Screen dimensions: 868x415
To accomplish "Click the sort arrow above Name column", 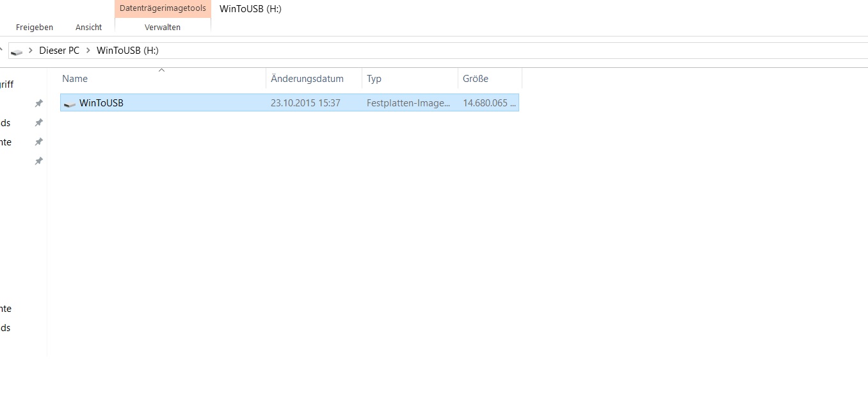I will point(162,70).
